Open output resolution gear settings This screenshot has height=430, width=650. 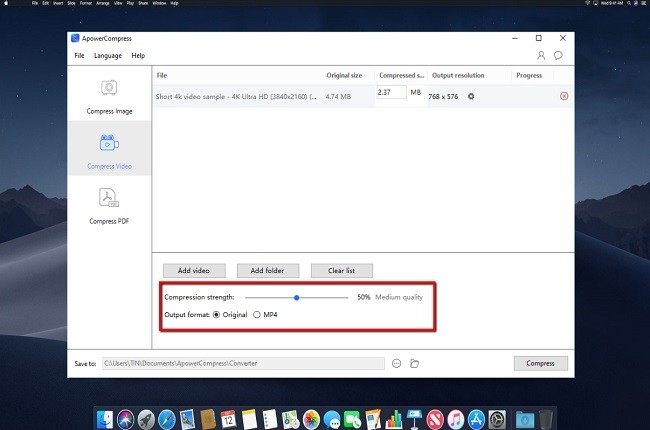pyautogui.click(x=471, y=96)
